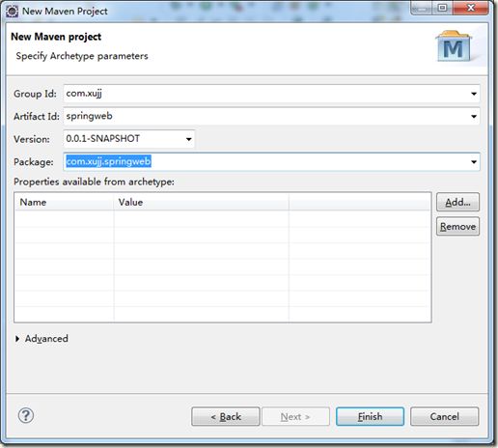Click the "Properties available from archetype:" label
The height and width of the screenshot is (448, 498).
(x=94, y=182)
